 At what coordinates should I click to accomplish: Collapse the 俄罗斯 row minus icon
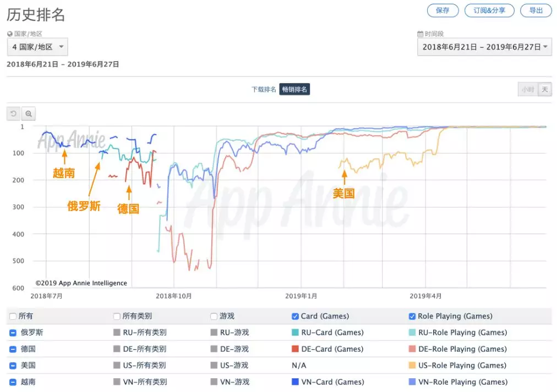pyautogui.click(x=13, y=333)
